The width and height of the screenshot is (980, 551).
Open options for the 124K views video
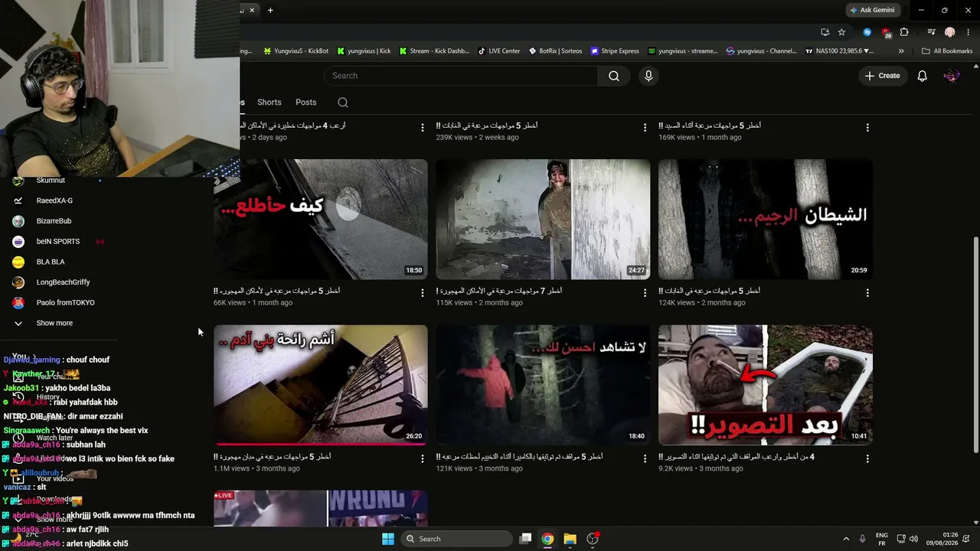(x=867, y=293)
